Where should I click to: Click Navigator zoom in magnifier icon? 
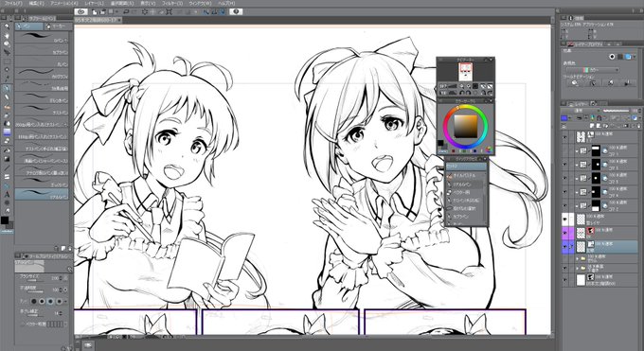pyautogui.click(x=469, y=86)
